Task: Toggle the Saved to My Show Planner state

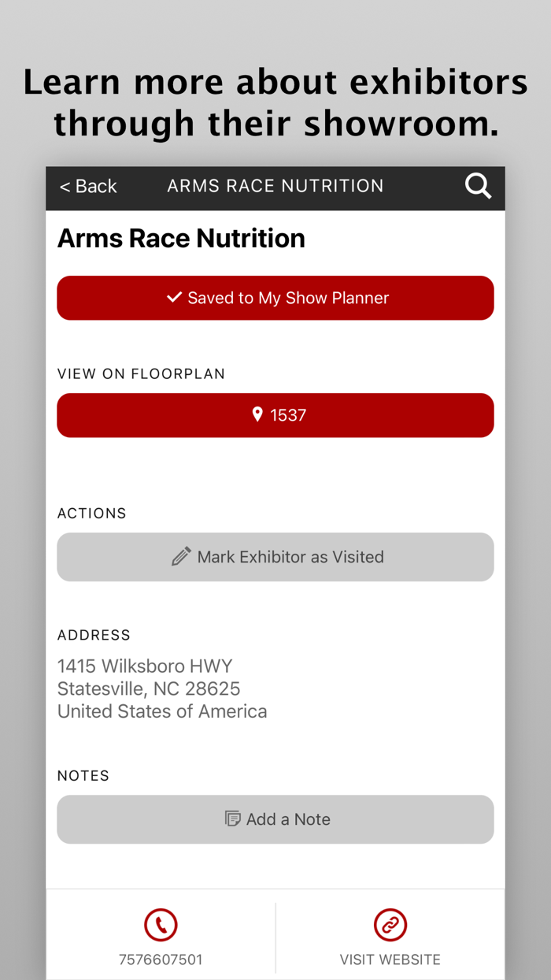Action: tap(275, 298)
